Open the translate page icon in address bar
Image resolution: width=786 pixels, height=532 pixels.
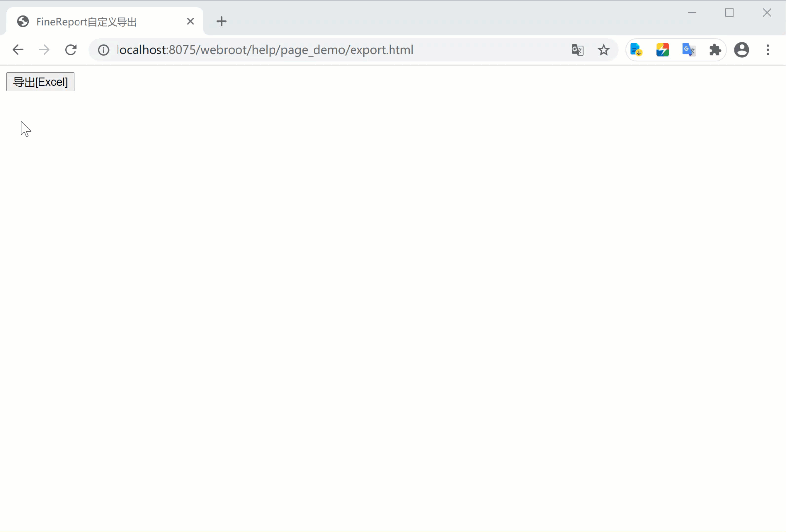tap(577, 50)
